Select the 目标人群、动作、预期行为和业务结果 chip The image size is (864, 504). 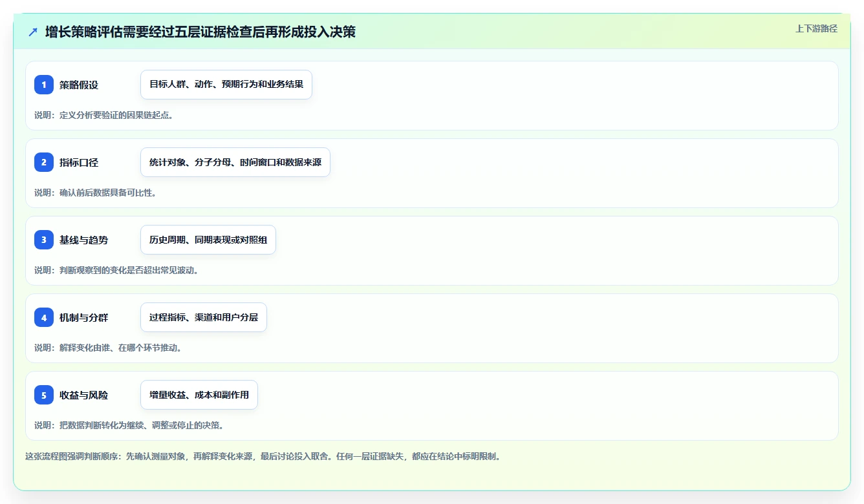point(226,85)
